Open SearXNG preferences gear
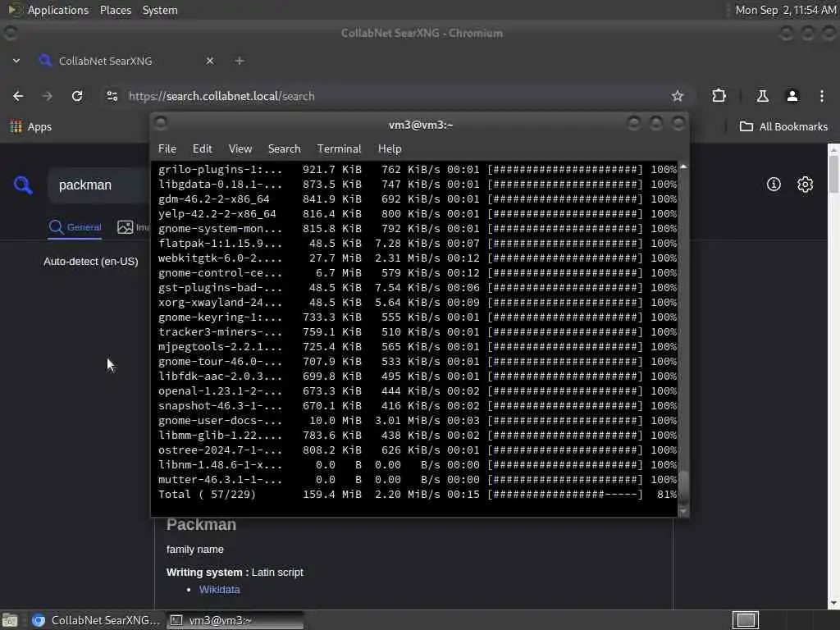Image resolution: width=840 pixels, height=630 pixels. click(x=805, y=185)
